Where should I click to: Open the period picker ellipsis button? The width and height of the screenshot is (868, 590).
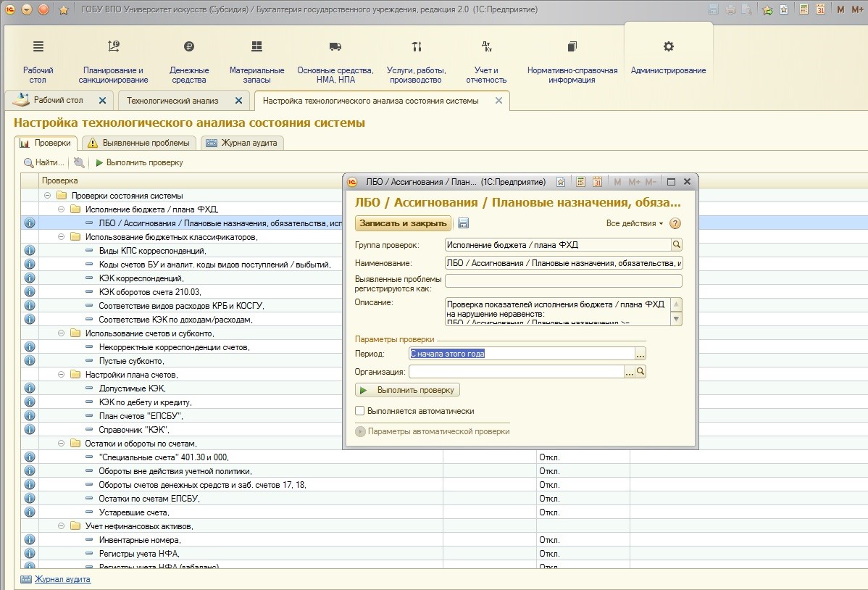coord(640,354)
